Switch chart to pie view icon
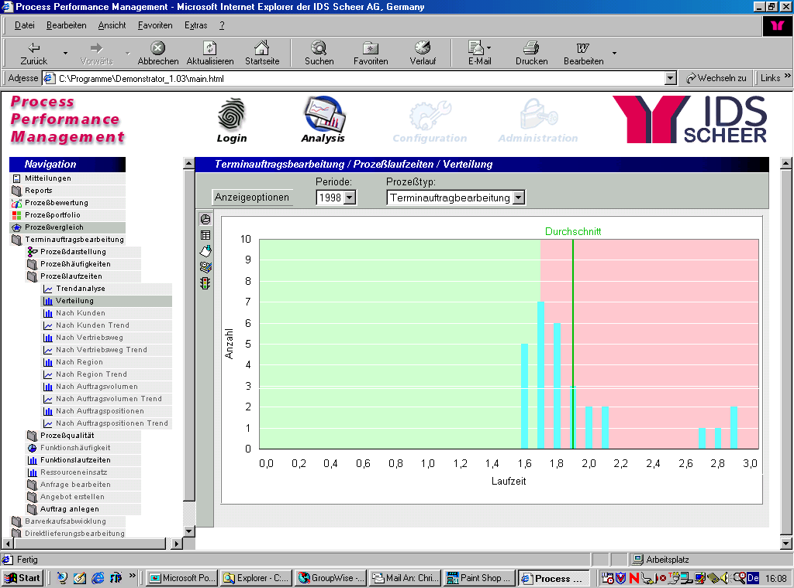Image resolution: width=794 pixels, height=588 pixels. pos(205,219)
